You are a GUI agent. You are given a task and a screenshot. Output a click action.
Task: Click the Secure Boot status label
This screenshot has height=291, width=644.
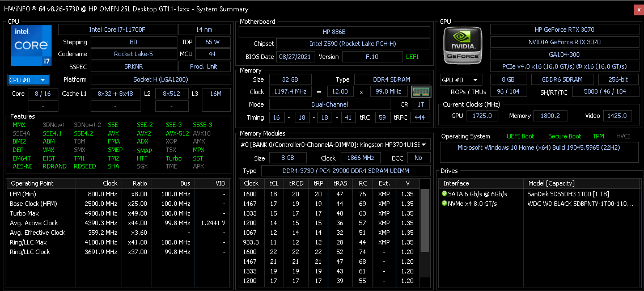coord(564,137)
